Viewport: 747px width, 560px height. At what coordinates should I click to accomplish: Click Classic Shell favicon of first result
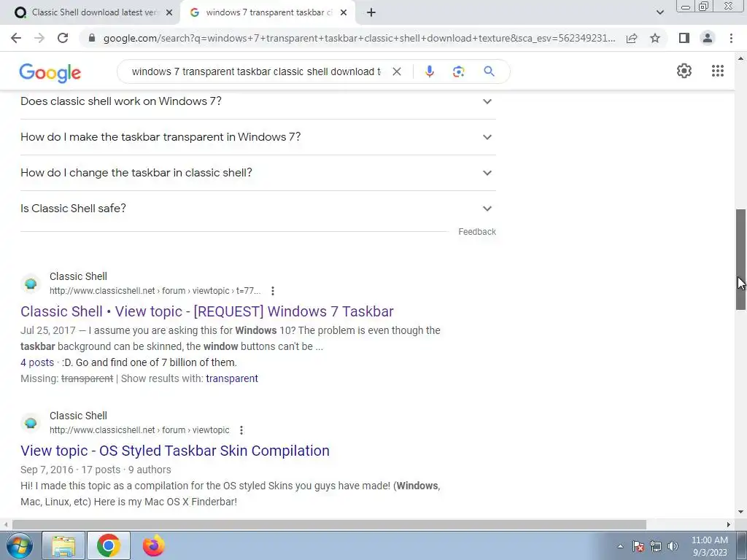[x=31, y=284]
